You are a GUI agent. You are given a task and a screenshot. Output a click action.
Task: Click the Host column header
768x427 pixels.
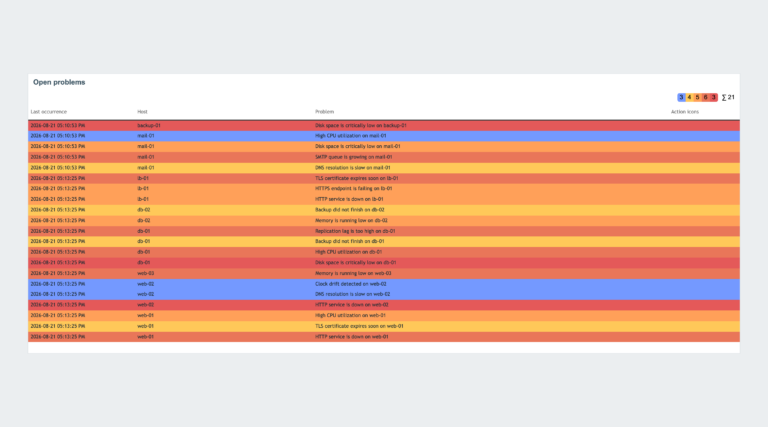(x=142, y=112)
